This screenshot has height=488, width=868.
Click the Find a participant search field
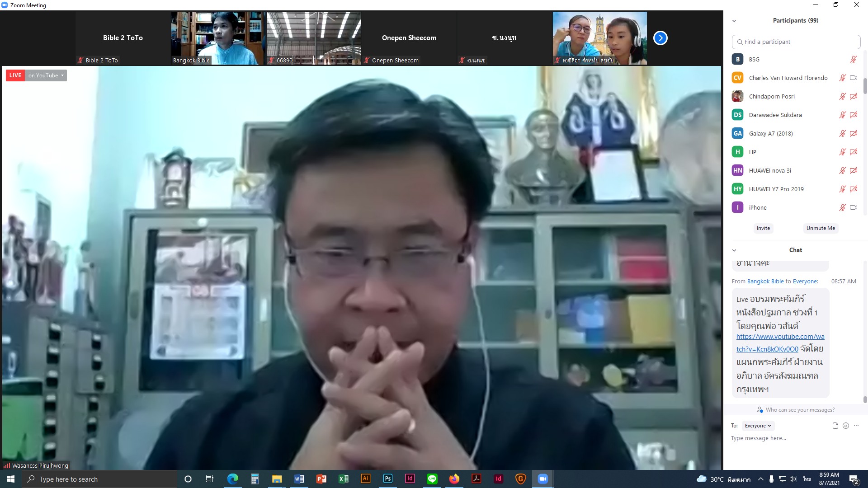(796, 42)
